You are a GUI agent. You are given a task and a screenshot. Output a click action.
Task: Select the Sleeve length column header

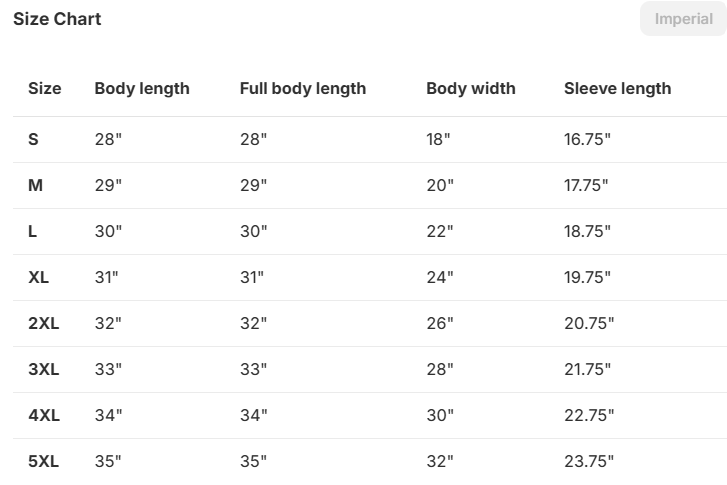click(617, 88)
